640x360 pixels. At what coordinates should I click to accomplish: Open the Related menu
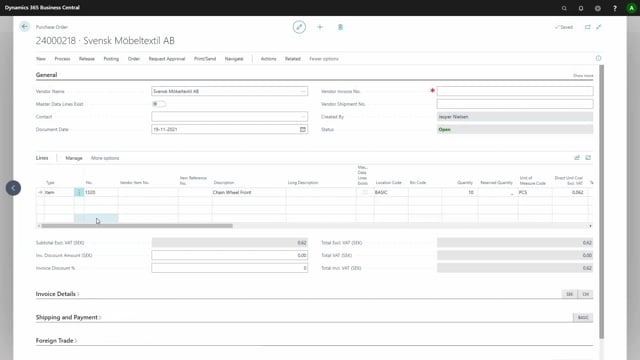tap(293, 59)
